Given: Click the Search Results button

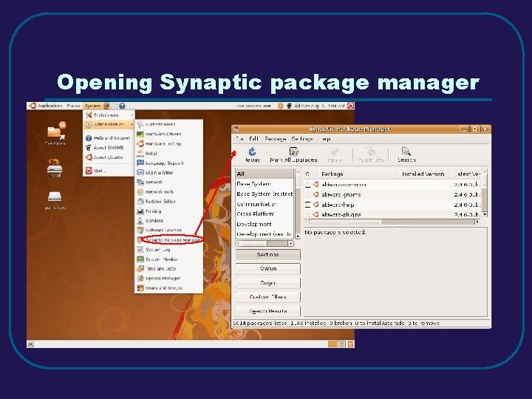Looking at the screenshot, I should pyautogui.click(x=267, y=311).
